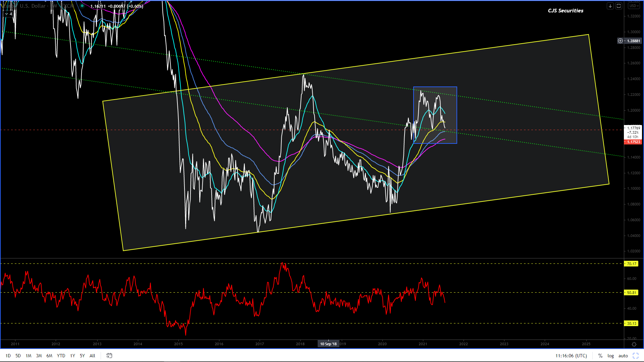644x362 pixels.
Task: Click the down-arrow button at chart top right
Action: (x=610, y=6)
